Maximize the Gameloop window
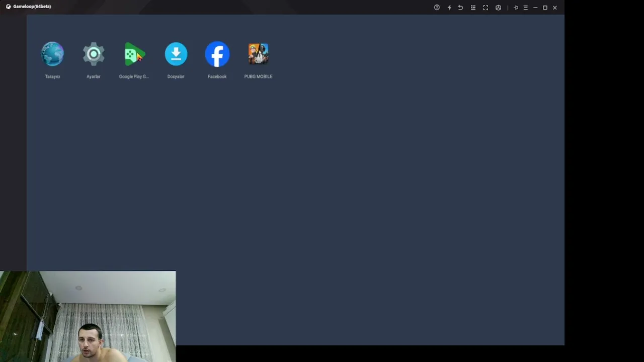Screen dimensions: 644x362 click(545, 8)
